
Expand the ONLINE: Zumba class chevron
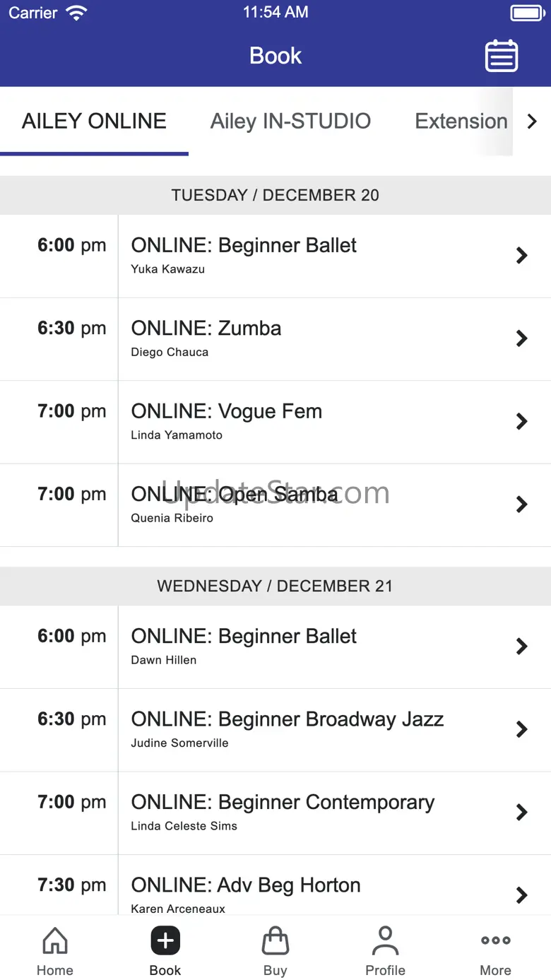tap(522, 338)
